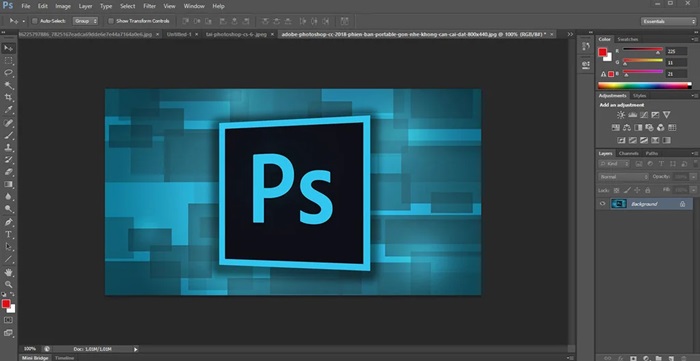Open the Filter menu
The image size is (700, 361).
pos(150,6)
